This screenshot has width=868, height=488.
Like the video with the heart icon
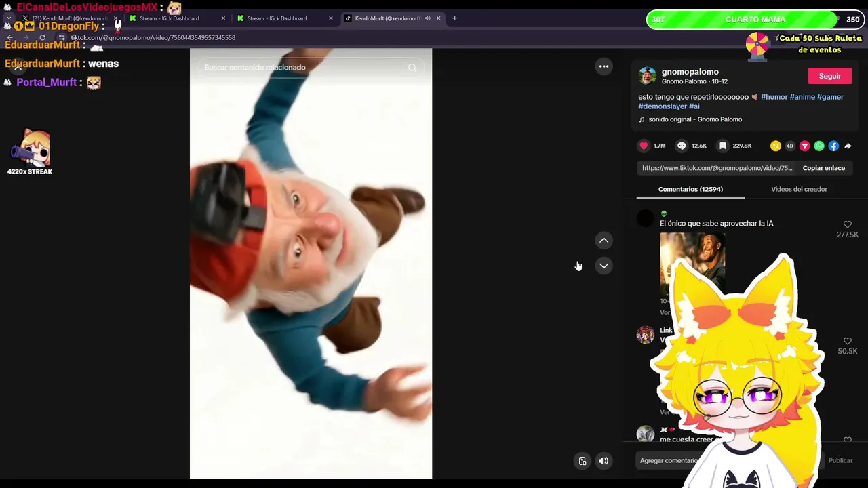point(644,146)
